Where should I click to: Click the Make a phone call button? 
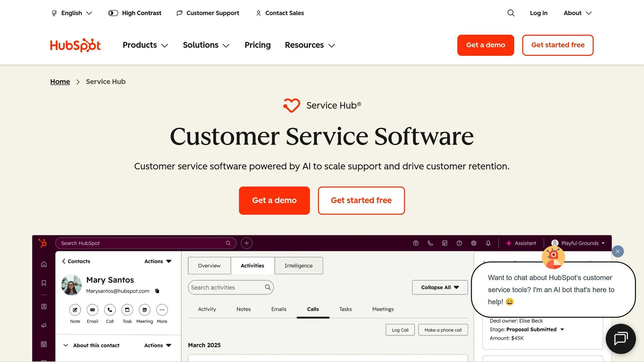(x=443, y=330)
